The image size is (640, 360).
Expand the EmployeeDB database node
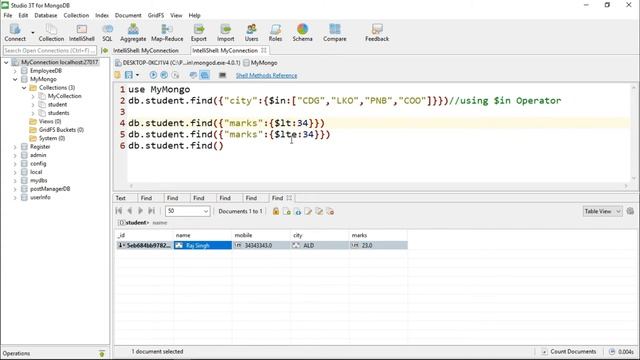point(15,71)
